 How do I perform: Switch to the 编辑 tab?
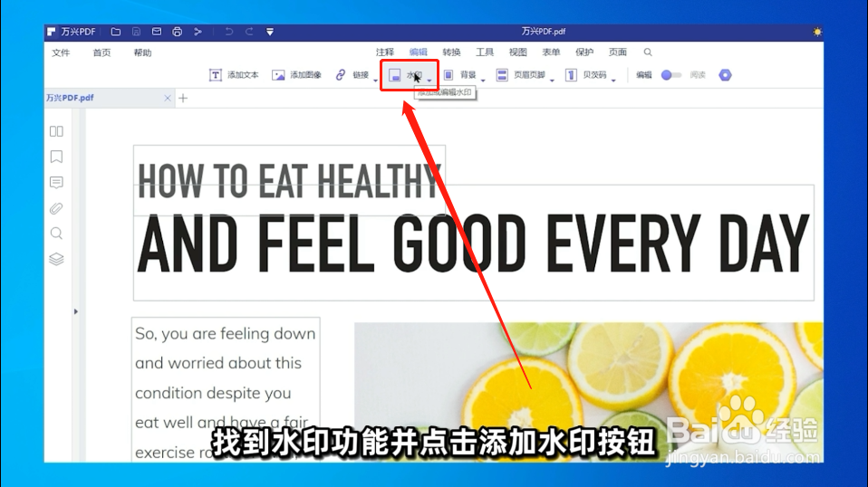point(418,52)
